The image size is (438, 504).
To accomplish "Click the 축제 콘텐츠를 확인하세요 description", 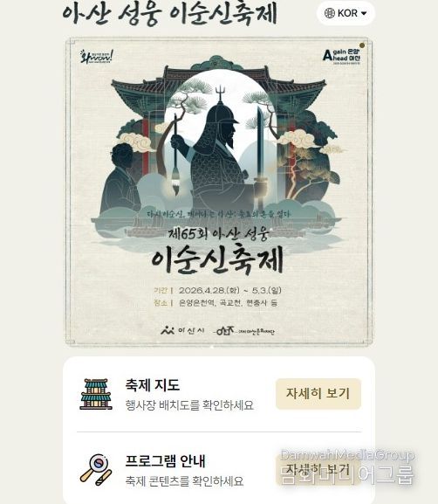I will pos(184,481).
